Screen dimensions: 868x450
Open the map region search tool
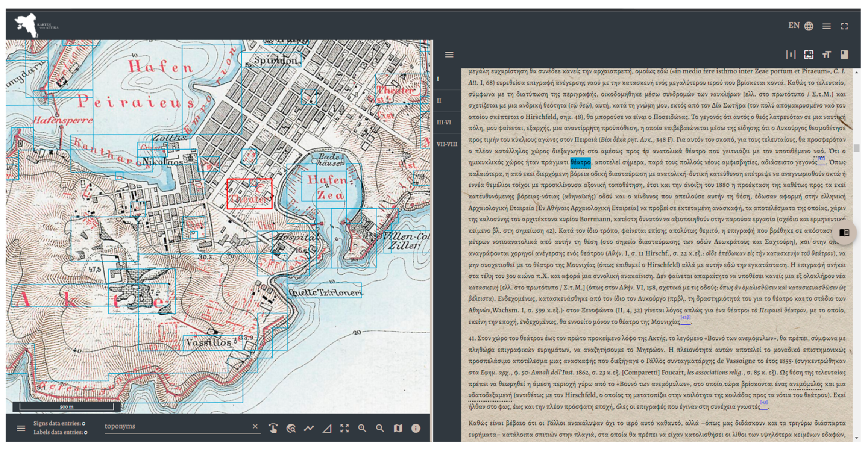tap(291, 428)
